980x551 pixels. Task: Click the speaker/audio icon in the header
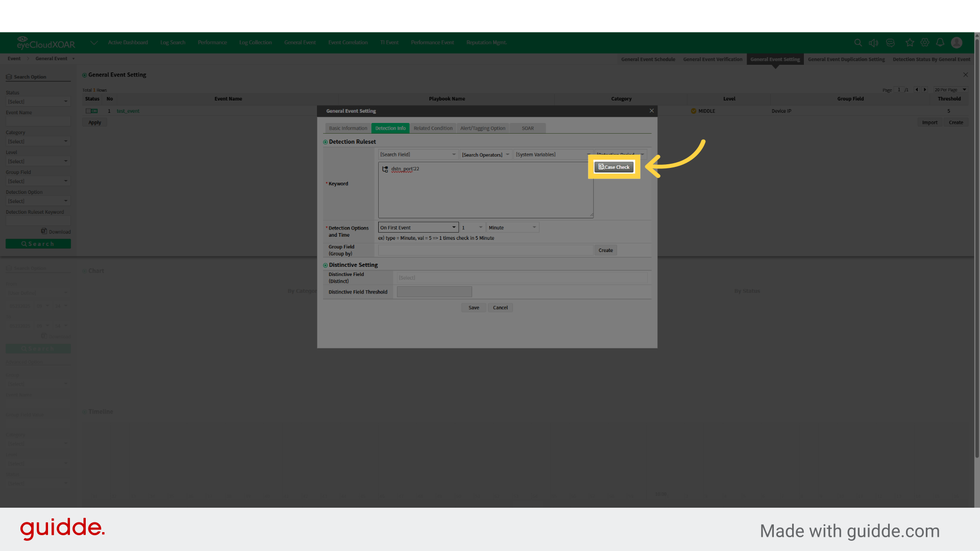874,43
